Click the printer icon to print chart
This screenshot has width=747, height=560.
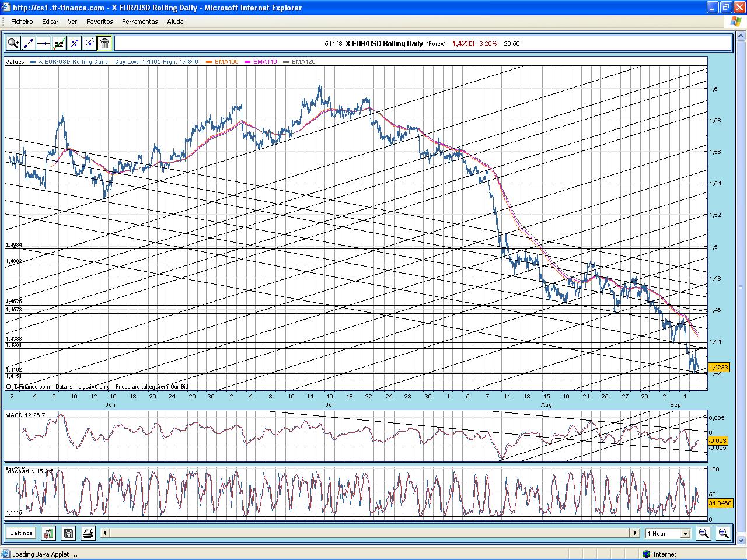[88, 533]
